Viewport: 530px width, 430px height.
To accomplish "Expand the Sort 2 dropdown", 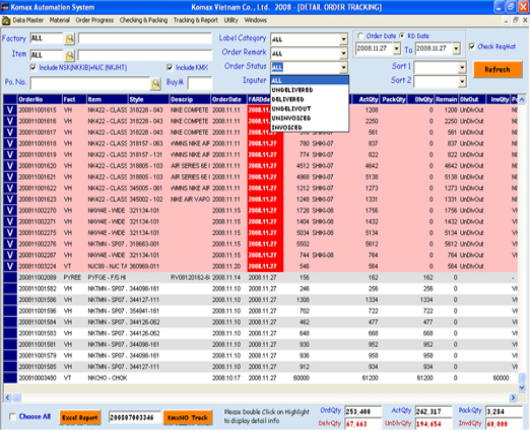I will (462, 81).
